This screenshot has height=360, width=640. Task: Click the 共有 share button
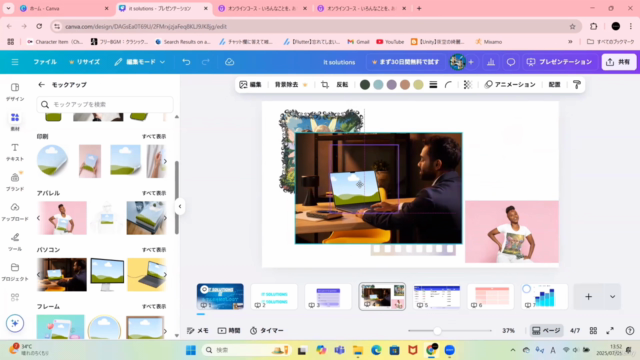tap(618, 62)
